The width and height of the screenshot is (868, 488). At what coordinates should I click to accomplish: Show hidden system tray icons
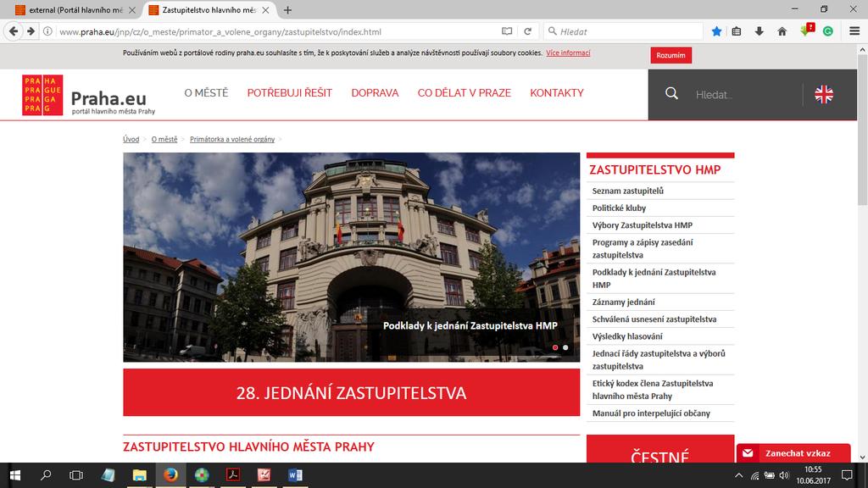[738, 475]
